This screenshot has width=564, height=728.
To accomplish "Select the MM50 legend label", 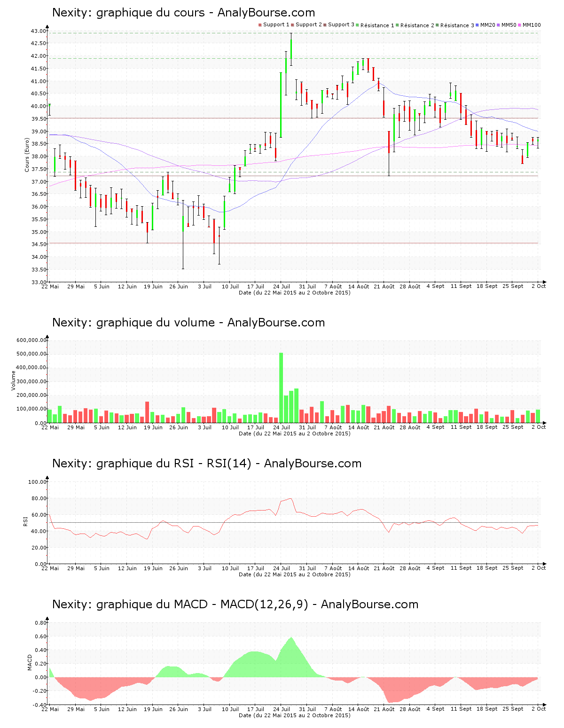I will coord(509,25).
